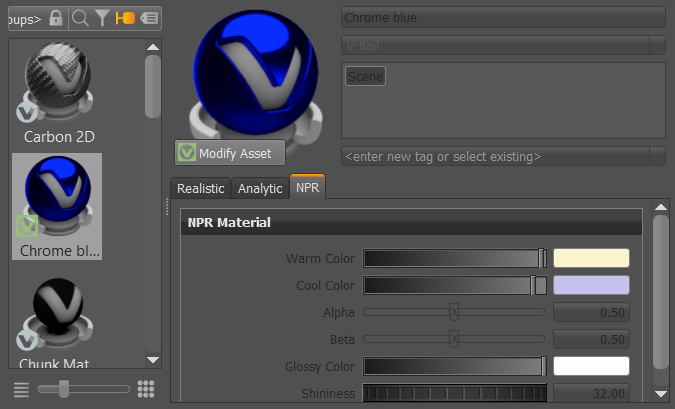Open the V-Ball preview scene dropdown
This screenshot has height=409, width=675.
pos(503,45)
